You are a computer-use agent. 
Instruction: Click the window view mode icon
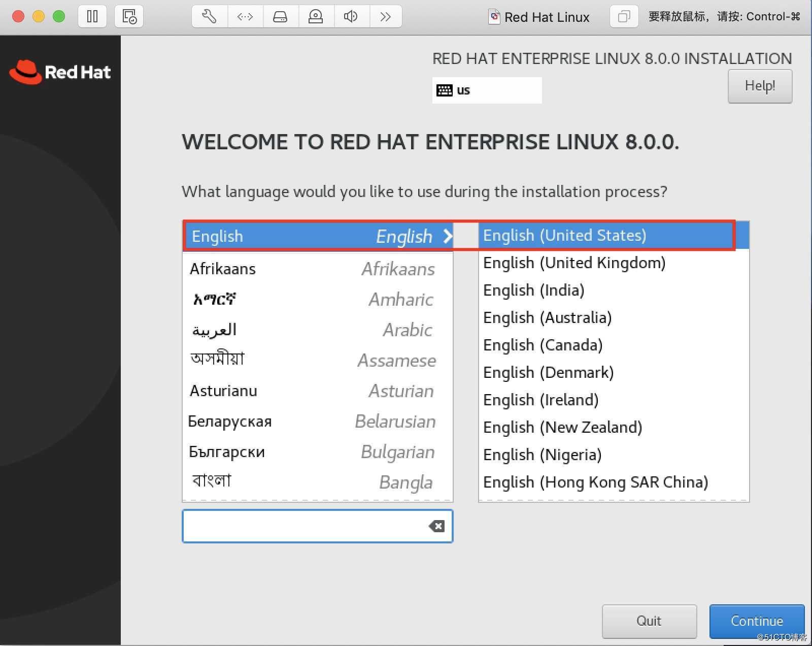624,17
